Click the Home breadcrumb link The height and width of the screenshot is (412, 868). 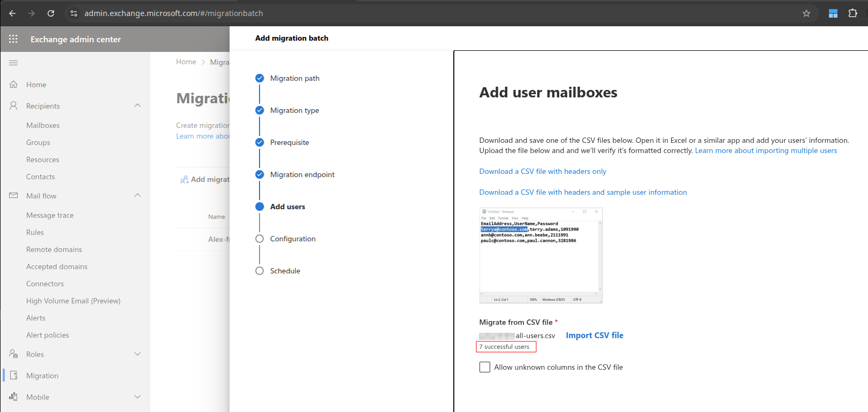[x=186, y=62]
